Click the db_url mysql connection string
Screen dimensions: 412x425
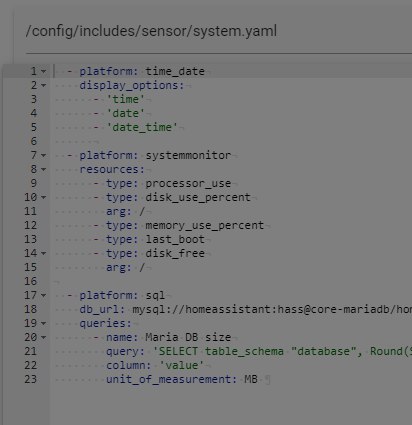(x=272, y=309)
